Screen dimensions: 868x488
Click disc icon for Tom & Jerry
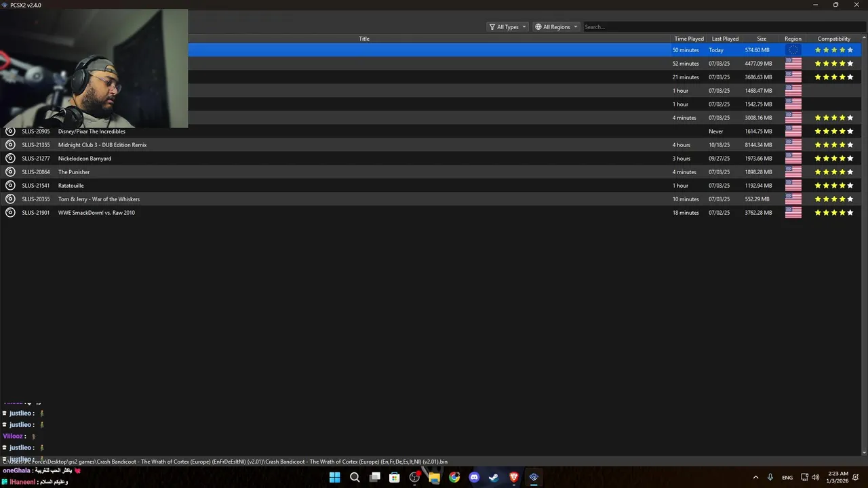tap(10, 199)
